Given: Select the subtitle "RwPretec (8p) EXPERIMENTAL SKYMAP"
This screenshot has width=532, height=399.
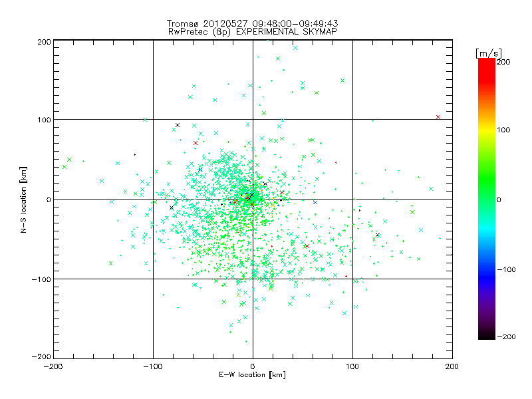Looking at the screenshot, I should point(253,31).
